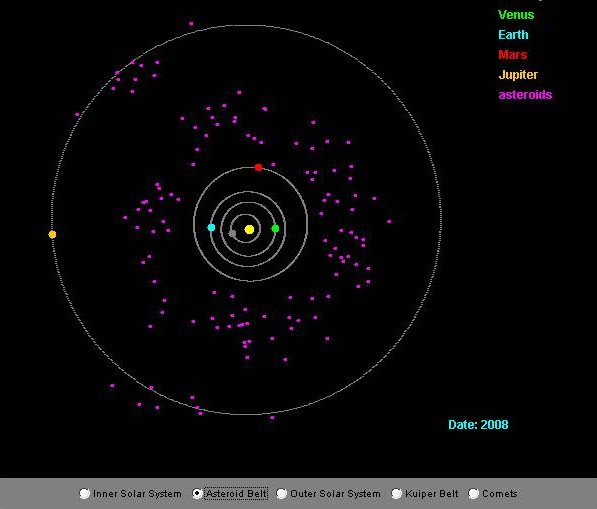
Task: Select the Inner Solar System radio button
Action: click(x=85, y=493)
